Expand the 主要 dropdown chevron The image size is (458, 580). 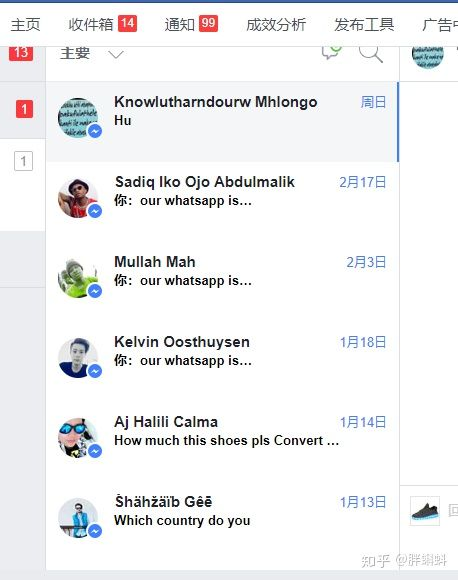coord(116,55)
